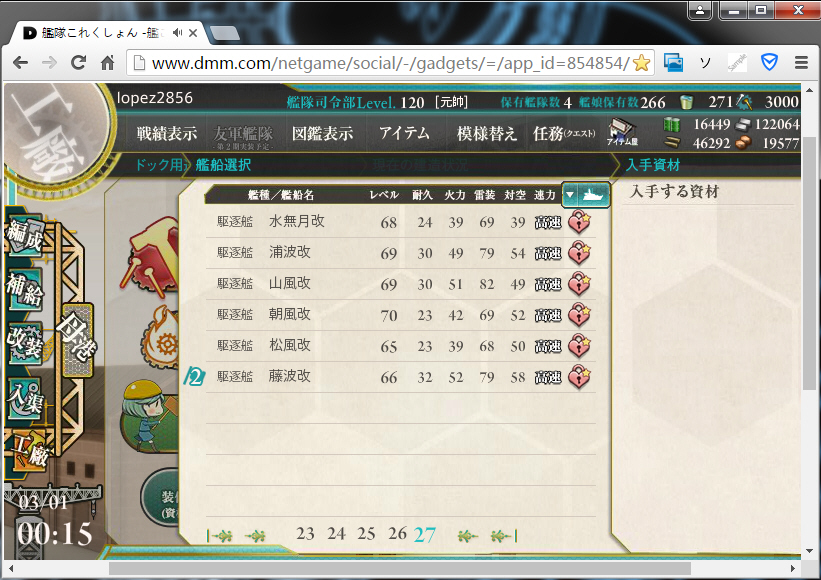The image size is (821, 580).
Task: Open the 任務 quests menu
Action: click(x=564, y=133)
